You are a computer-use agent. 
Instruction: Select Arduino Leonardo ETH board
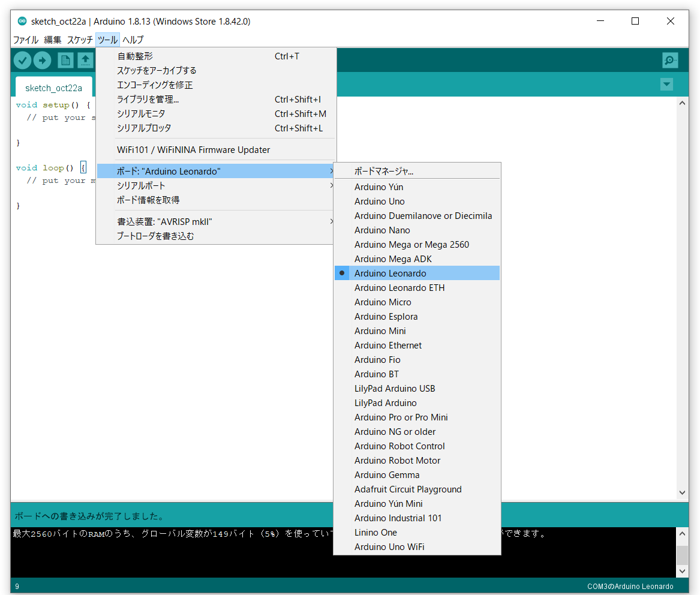(x=417, y=287)
